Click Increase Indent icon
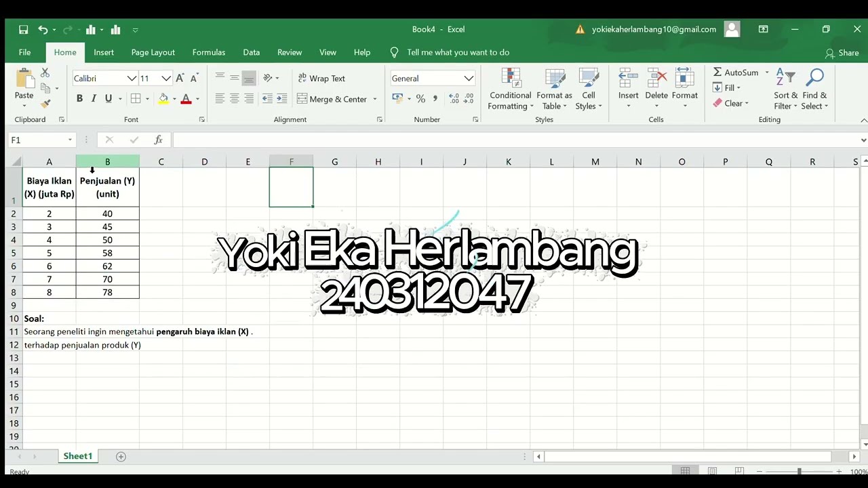Viewport: 868px width, 488px height. click(282, 99)
